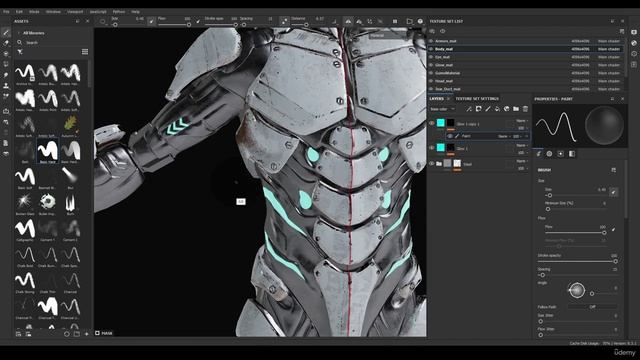Viewport: 640px width, 360px height.
Task: Toggle visibility of Body_mat texture set
Action: [431, 49]
